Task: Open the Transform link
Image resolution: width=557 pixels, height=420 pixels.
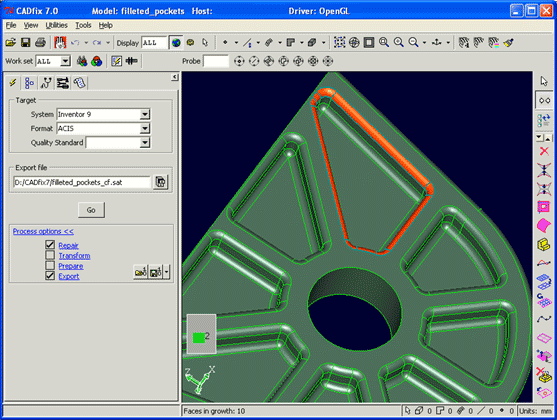Action: [74, 255]
